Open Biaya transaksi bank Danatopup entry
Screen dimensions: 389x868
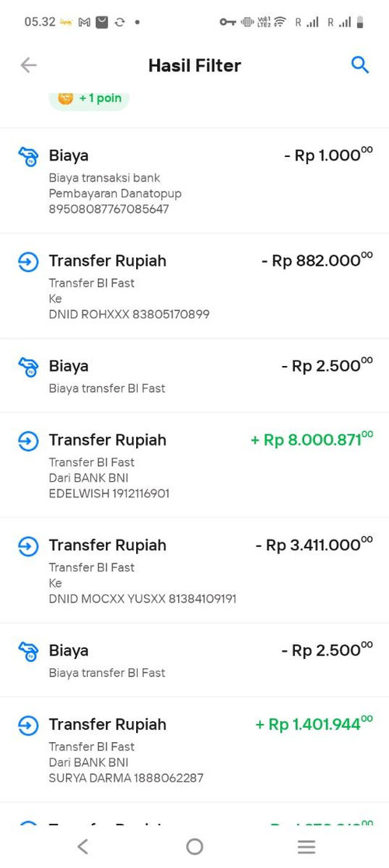click(194, 180)
